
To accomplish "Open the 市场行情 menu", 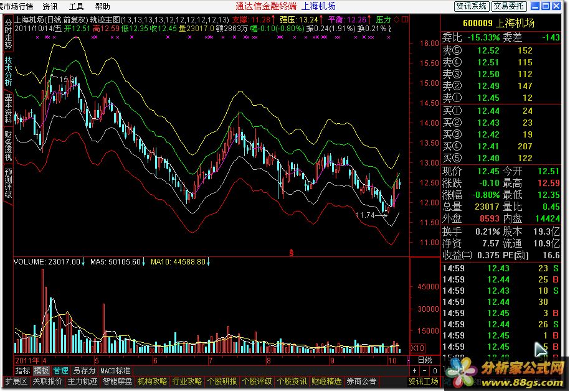I will [17, 6].
